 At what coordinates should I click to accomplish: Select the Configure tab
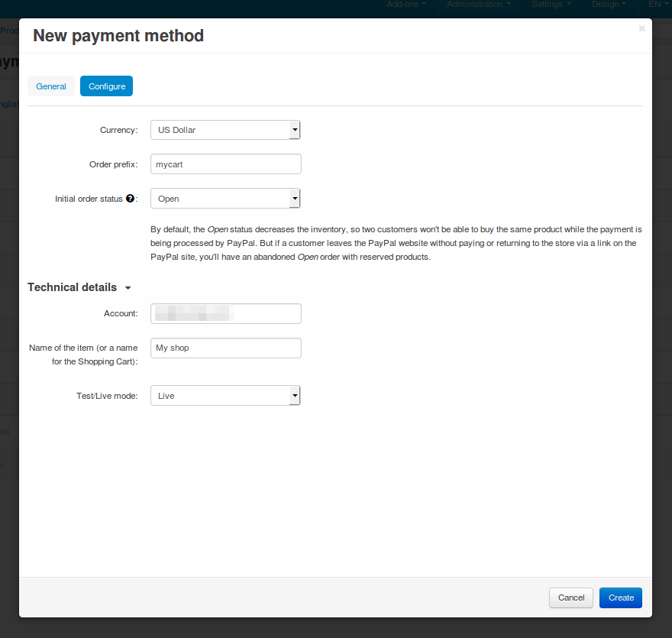106,86
